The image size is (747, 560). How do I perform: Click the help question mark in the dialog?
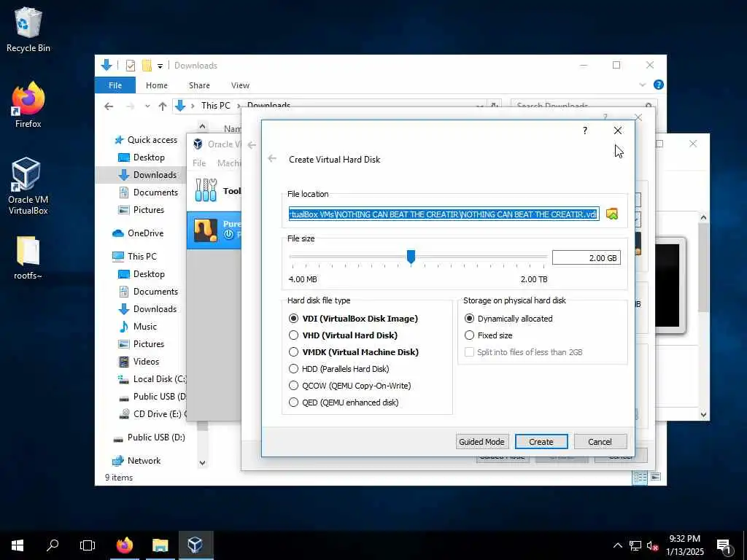585,131
